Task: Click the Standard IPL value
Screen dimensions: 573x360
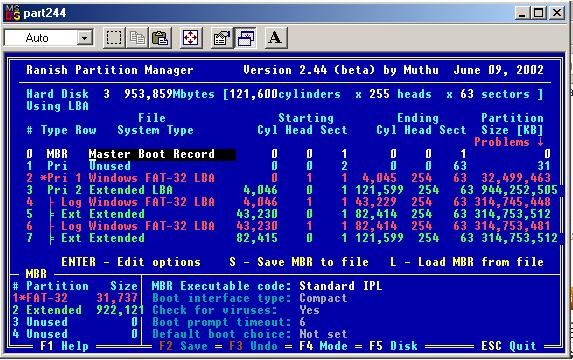Action: (x=341, y=286)
